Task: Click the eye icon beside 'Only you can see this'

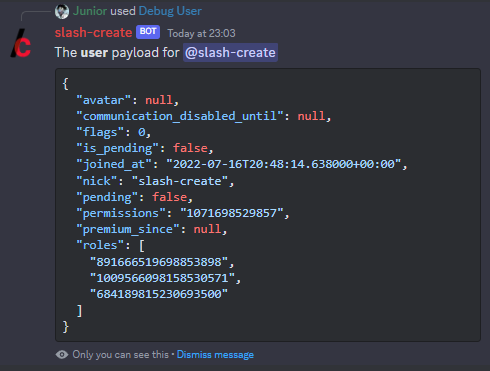Action: coord(62,354)
